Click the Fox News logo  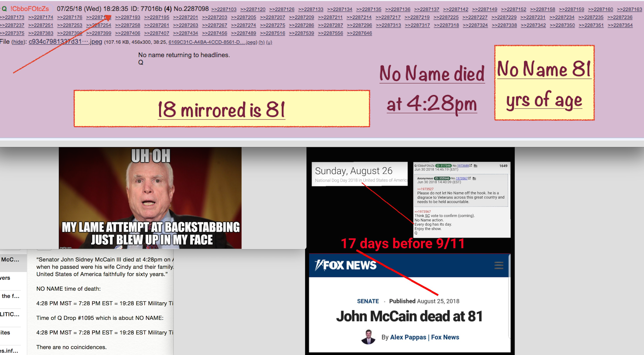pos(345,265)
